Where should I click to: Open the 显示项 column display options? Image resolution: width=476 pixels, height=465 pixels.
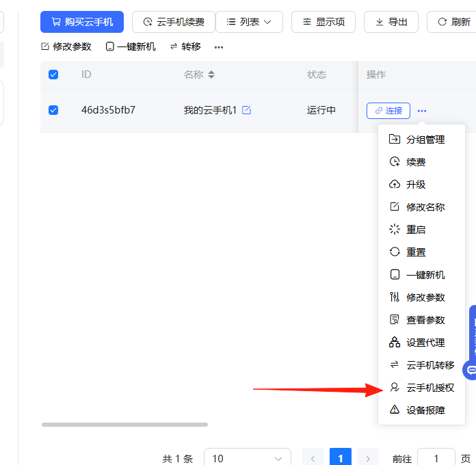point(323,22)
